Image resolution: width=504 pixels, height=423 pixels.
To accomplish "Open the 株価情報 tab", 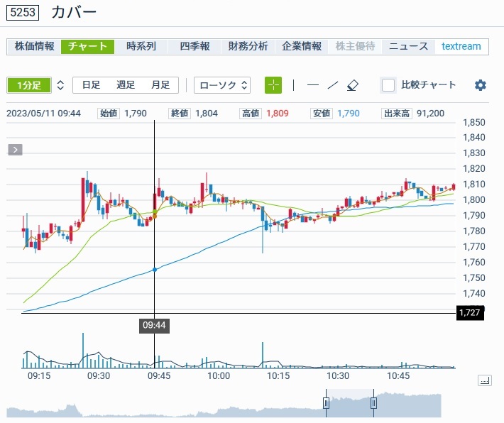I will click(x=34, y=46).
